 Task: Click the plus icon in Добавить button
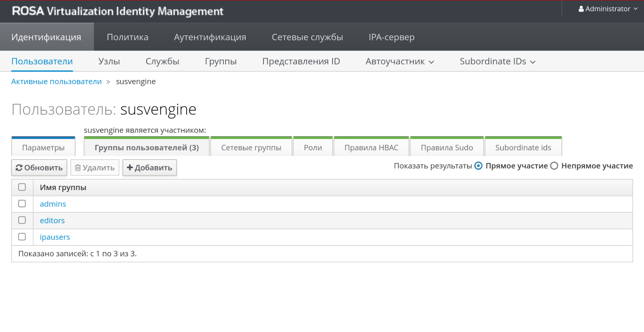[130, 168]
